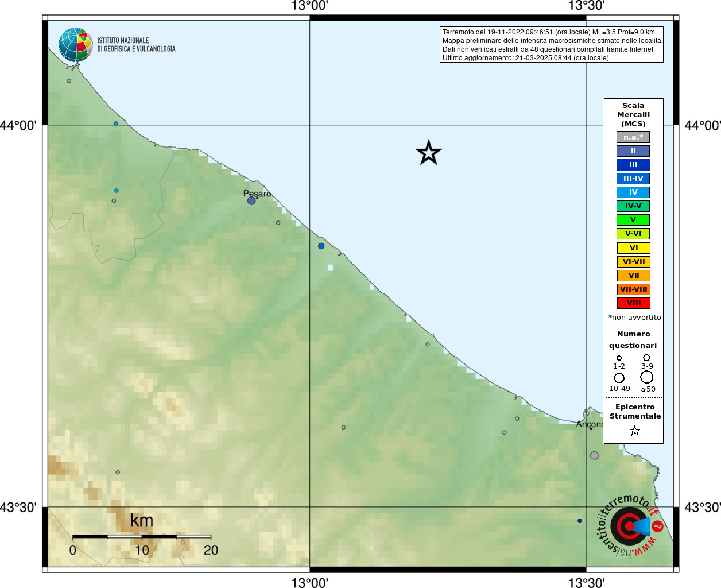This screenshot has height=588, width=721.
Task: Click the VII-VIII legend swatch
Action: point(633,289)
